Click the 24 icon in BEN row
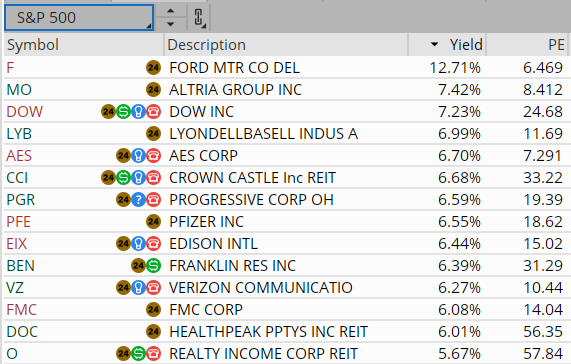571x364 pixels. coord(138,266)
